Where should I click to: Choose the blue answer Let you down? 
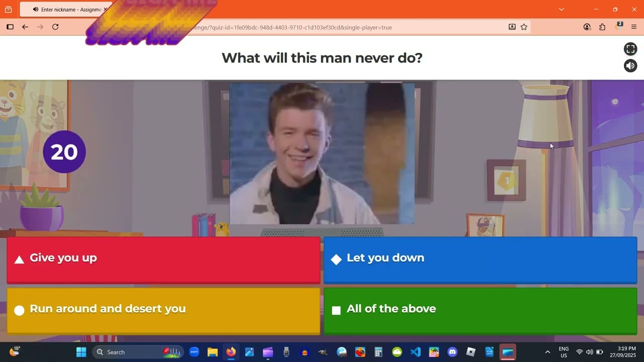(480, 260)
